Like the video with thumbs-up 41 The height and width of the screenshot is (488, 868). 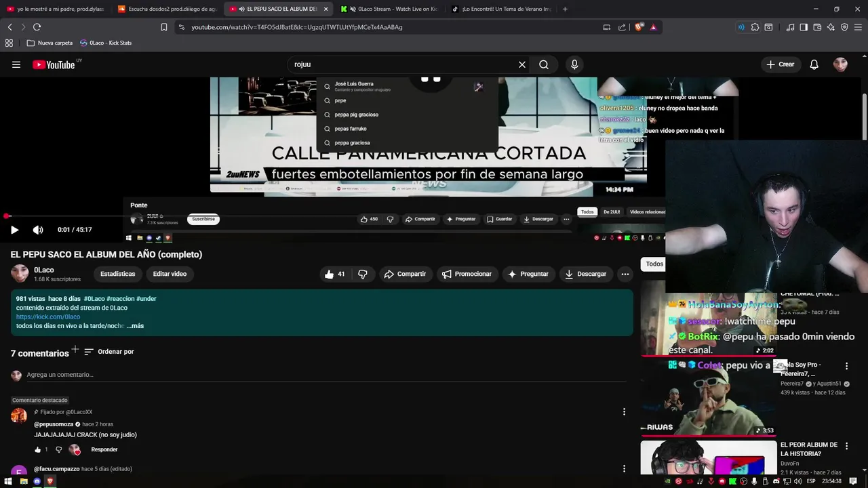pyautogui.click(x=335, y=274)
